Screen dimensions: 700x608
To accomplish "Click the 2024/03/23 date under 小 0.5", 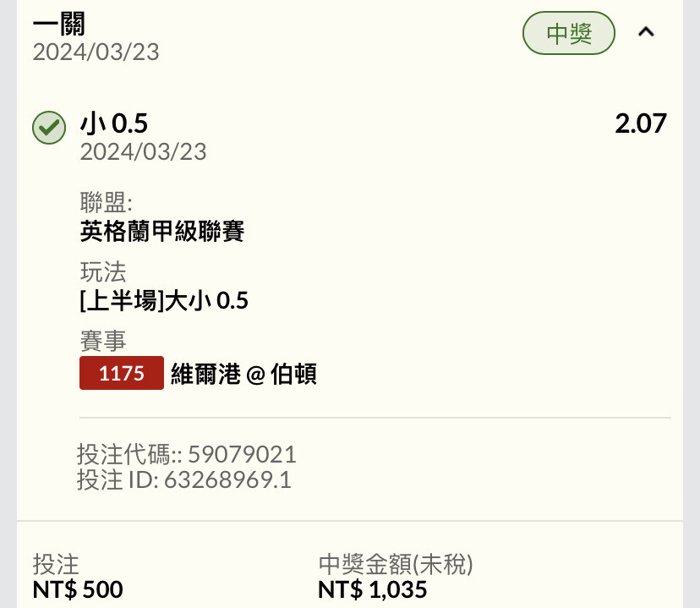I will click(x=144, y=151).
